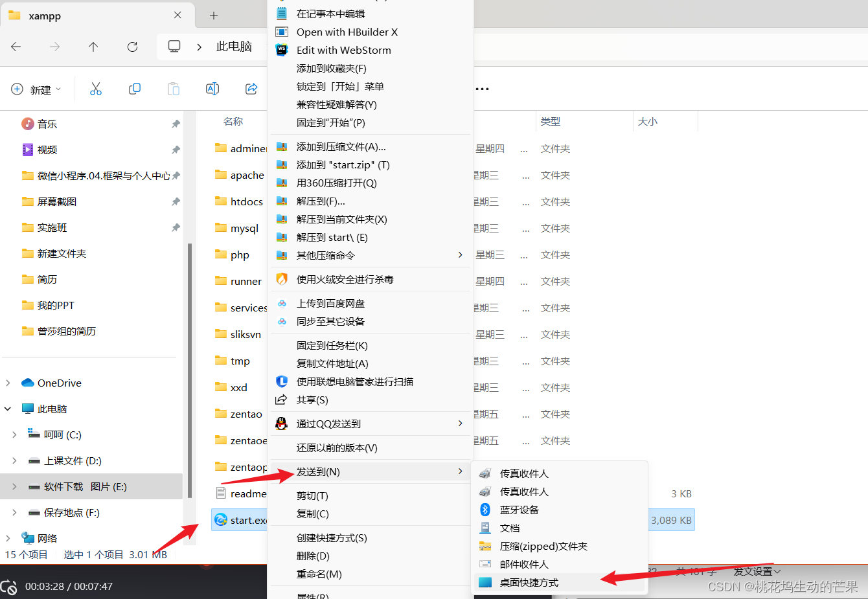Unpin the 屏幕截图 folder pin icon

click(176, 201)
